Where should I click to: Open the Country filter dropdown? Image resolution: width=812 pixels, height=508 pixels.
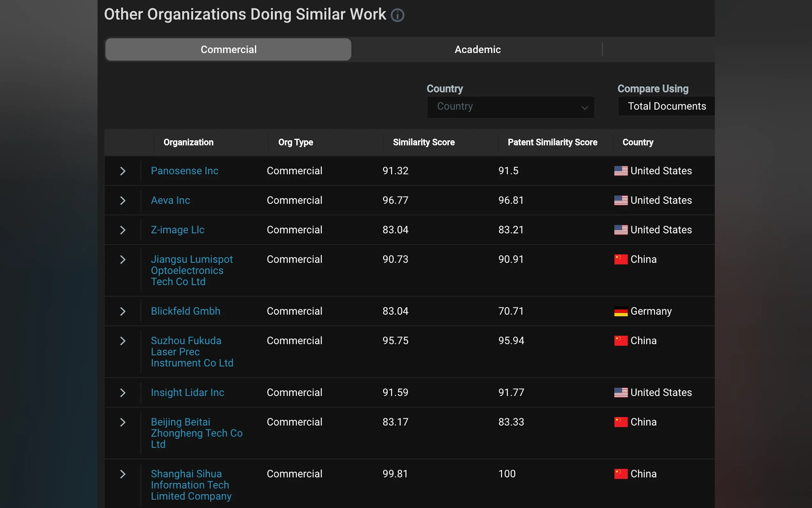tap(511, 107)
